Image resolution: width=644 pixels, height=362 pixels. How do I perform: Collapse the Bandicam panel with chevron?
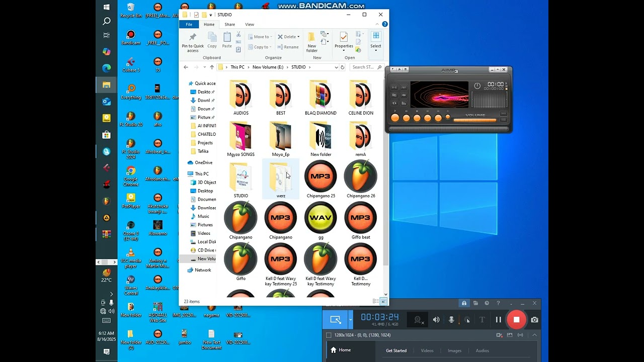coord(534,335)
